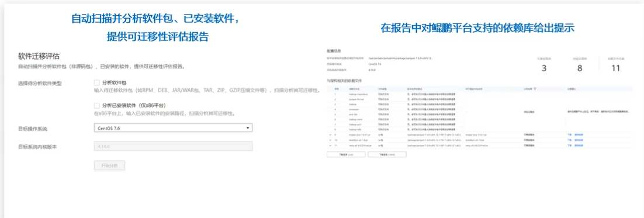Viewport: 644px width, 218px height.
Task: Open the 目标操作系统 dropdown showing CentOS 7.6
Action: coord(173,128)
